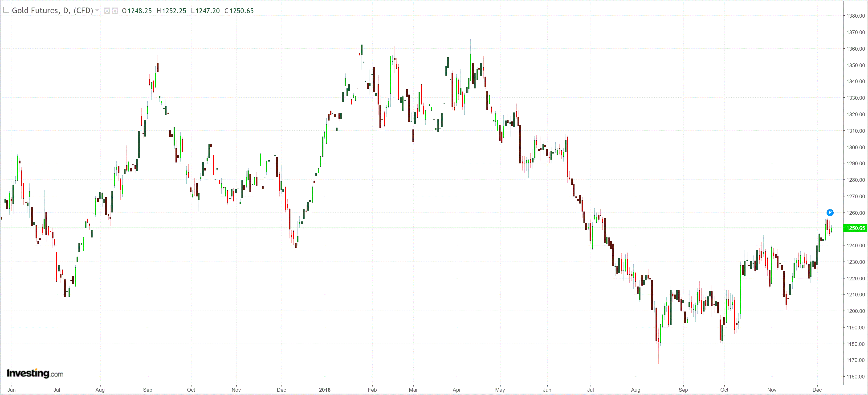Image resolution: width=868 pixels, height=395 pixels.
Task: Click the Jun label at the time axis start
Action: [x=12, y=390]
